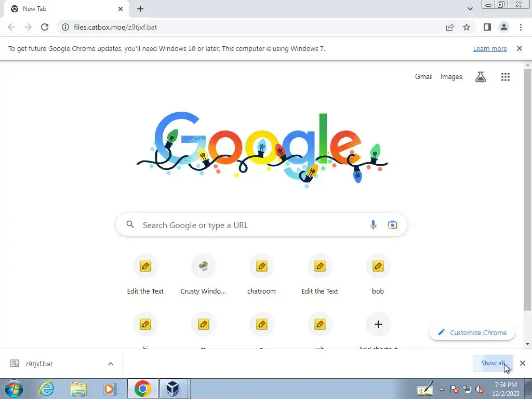Open Learn more link in update notice

[490, 48]
